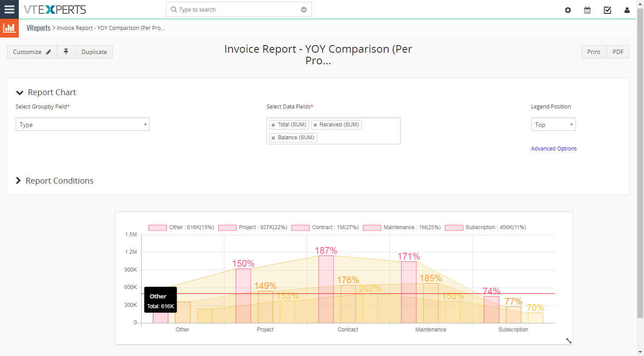Screen dimensions: 644x356
Task: Click Contract pink bar labeled 187%
Action: (326, 289)
